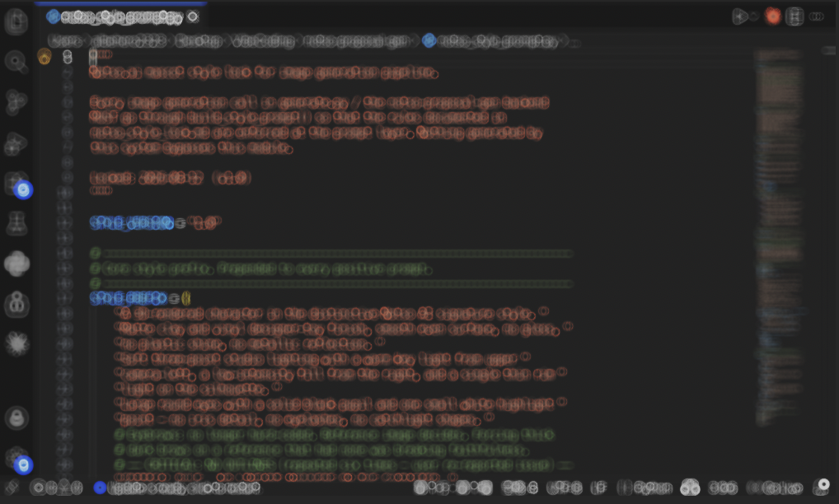Expand the run button dropdown arrow
The image size is (839, 504).
(754, 16)
